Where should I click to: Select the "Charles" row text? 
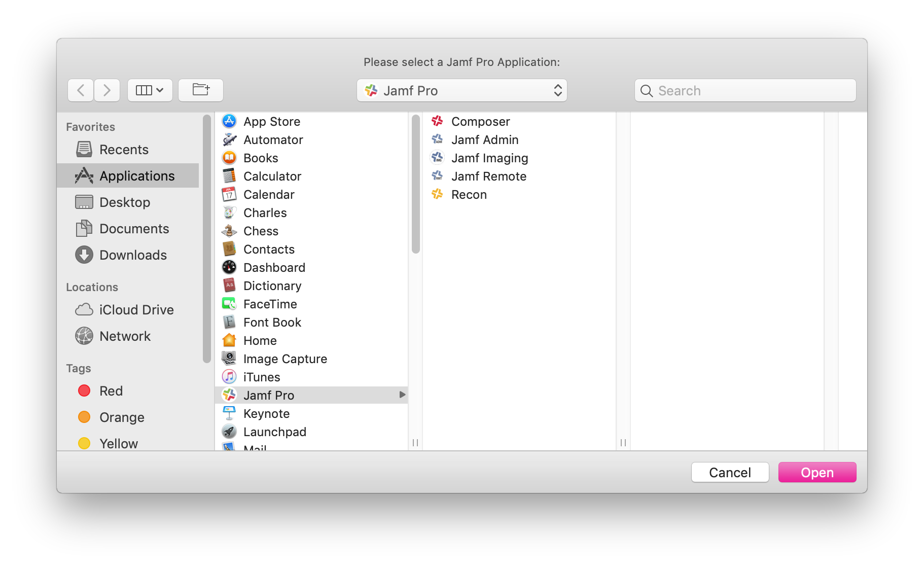265,213
